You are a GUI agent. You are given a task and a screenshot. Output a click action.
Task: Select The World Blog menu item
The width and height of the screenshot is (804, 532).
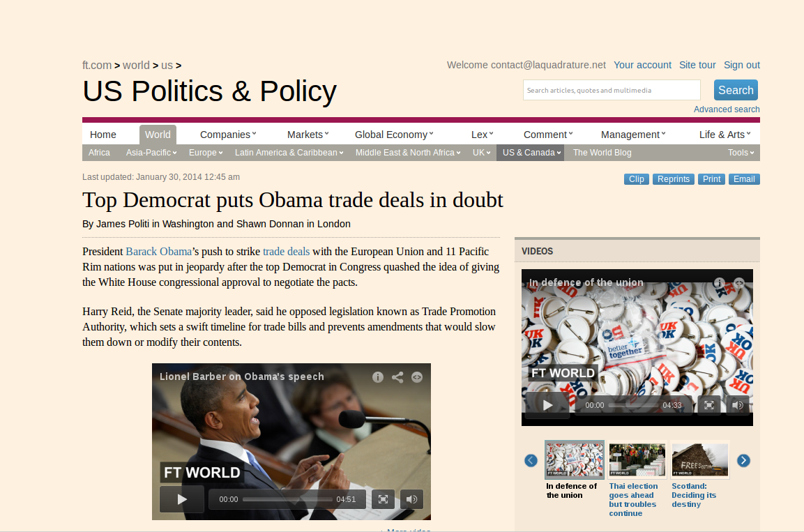602,153
